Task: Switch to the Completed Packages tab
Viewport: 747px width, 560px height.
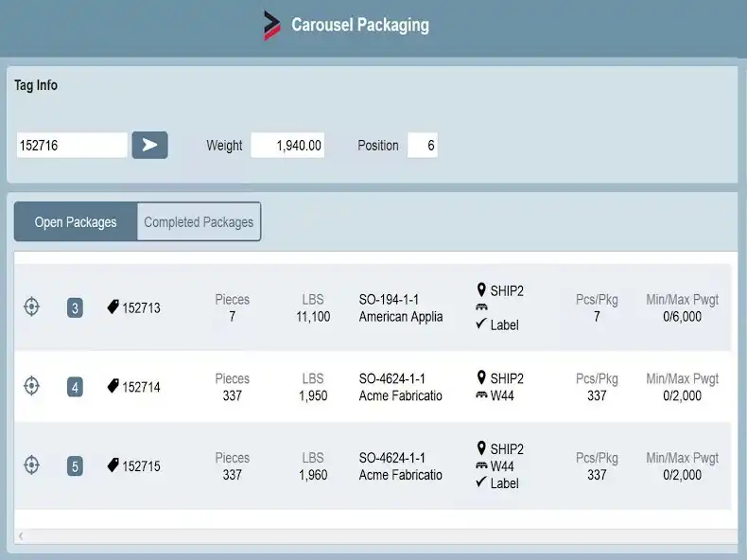Action: 199,222
